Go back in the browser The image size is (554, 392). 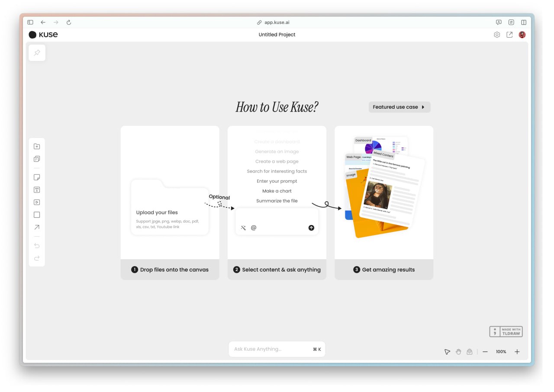(x=43, y=22)
